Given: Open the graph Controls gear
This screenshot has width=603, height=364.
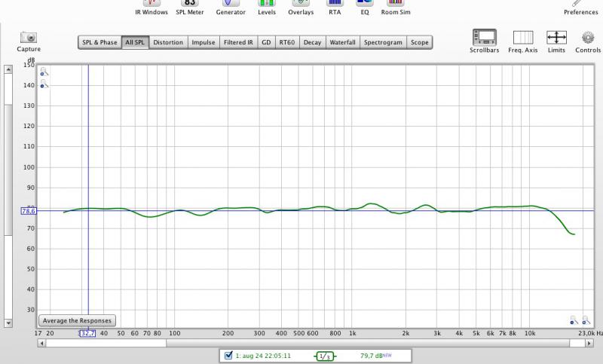Looking at the screenshot, I should click(x=588, y=38).
